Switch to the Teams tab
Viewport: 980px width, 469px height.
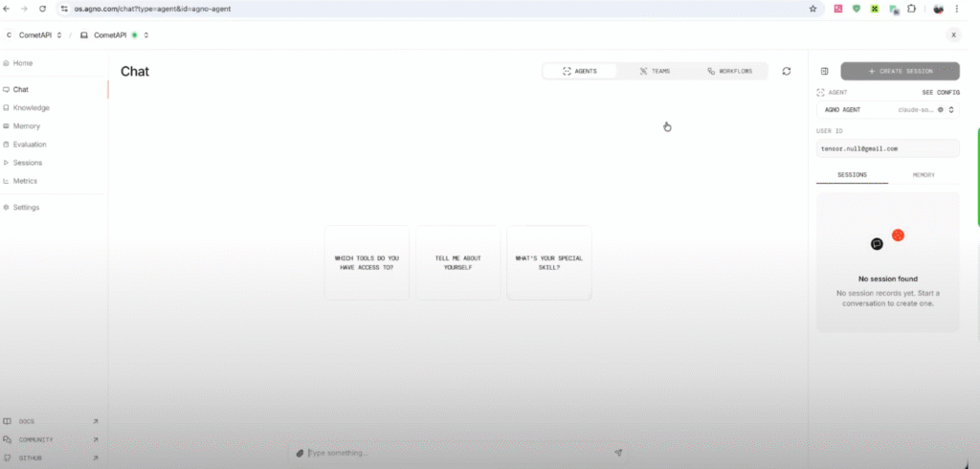tap(655, 71)
